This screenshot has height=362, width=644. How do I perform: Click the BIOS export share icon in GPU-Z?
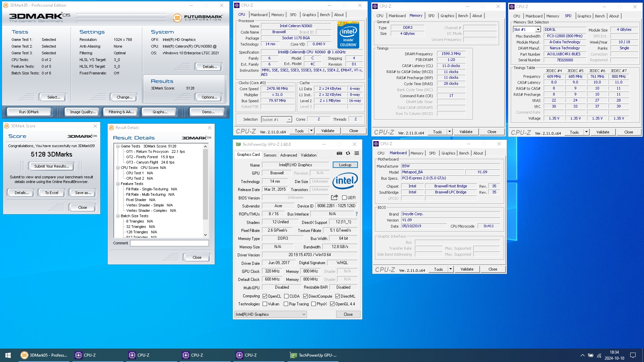pyautogui.click(x=334, y=197)
